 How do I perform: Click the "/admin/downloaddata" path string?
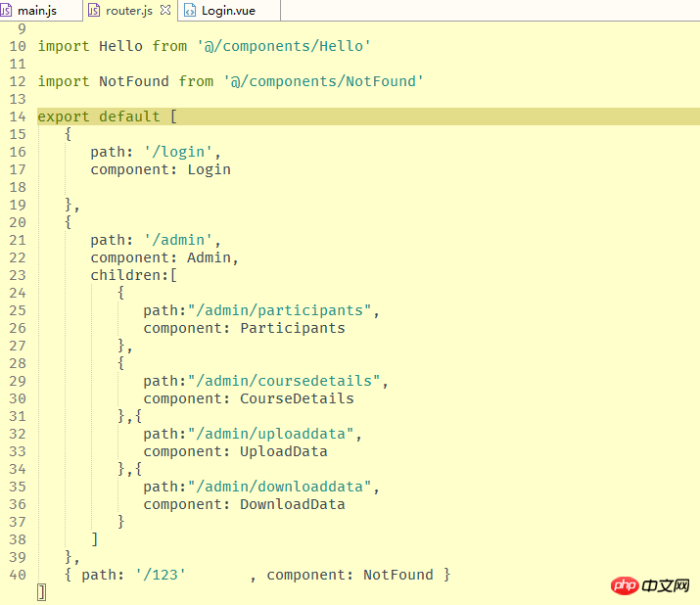[279, 487]
